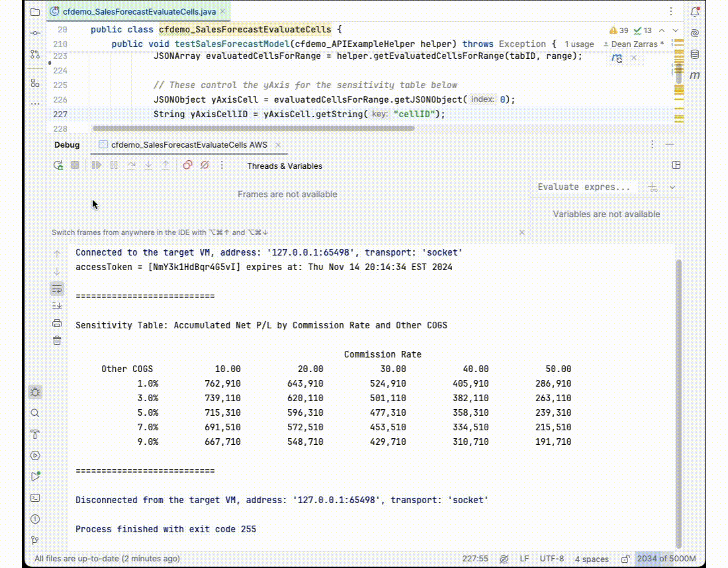Open Debug tool window options menu

(653, 144)
